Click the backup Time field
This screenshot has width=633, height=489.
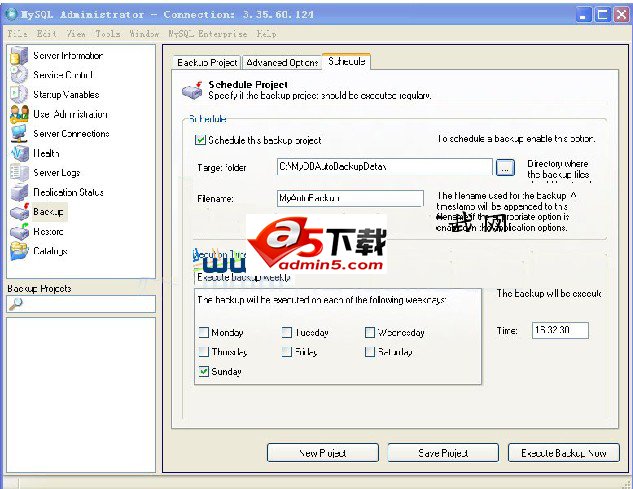pyautogui.click(x=560, y=330)
